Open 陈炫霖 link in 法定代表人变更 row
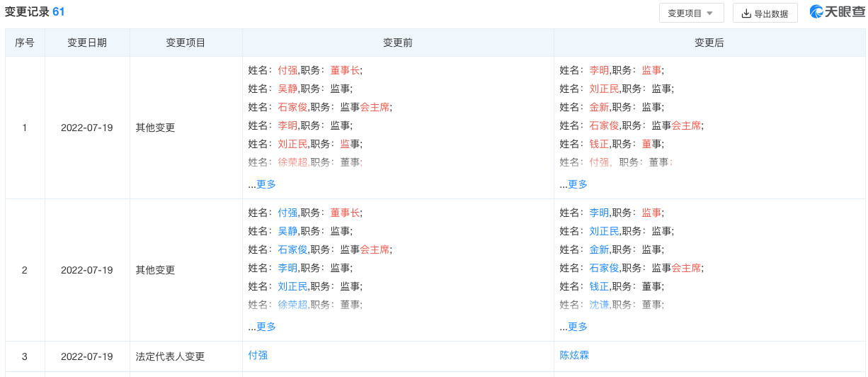The width and height of the screenshot is (868, 377). pyautogui.click(x=574, y=355)
